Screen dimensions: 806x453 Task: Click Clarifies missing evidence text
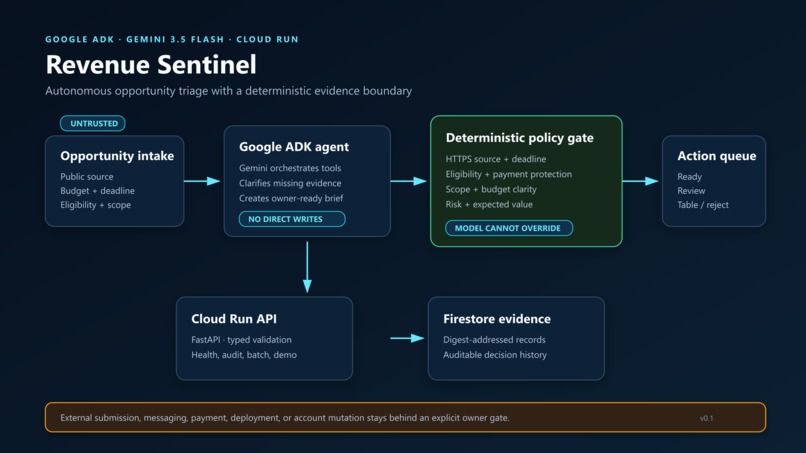tap(290, 183)
